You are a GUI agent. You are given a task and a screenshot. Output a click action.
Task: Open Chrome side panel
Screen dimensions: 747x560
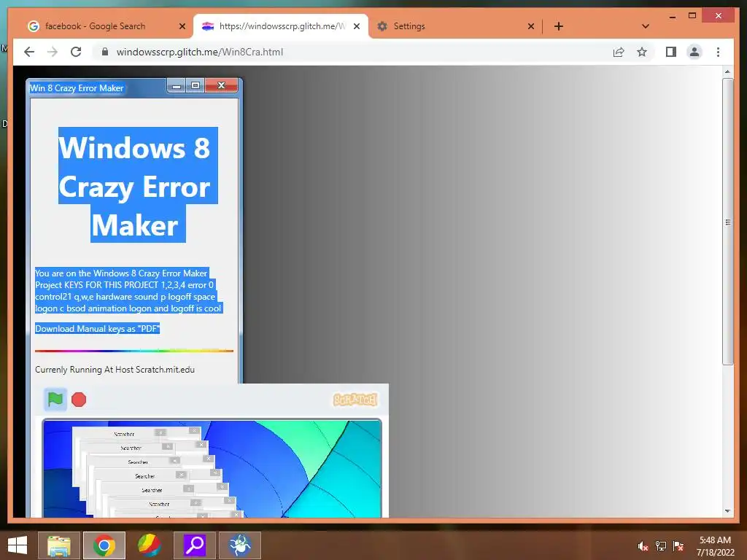click(x=671, y=52)
